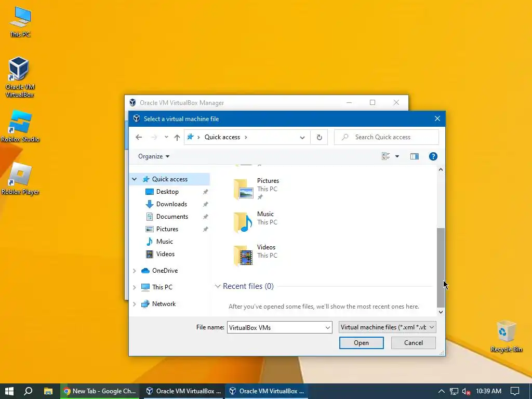This screenshot has width=532, height=399.
Task: Select Desktop in navigation pane
Action: click(x=167, y=192)
